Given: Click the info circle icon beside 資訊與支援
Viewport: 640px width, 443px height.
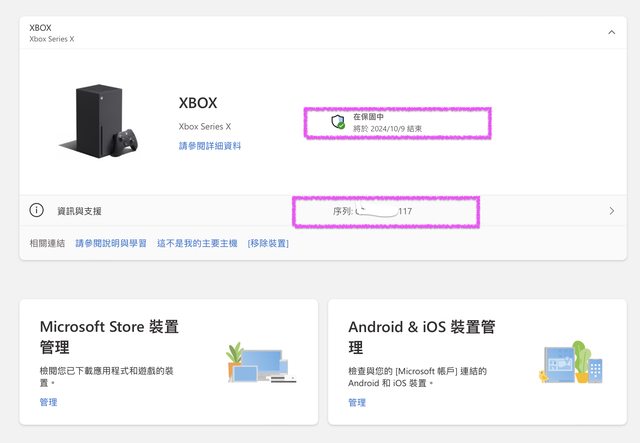Looking at the screenshot, I should pos(37,211).
